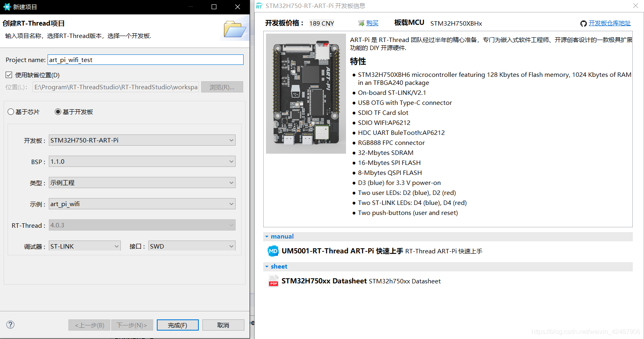The width and height of the screenshot is (644, 339).
Task: Maximize the new project dialog
Action: 214,7
